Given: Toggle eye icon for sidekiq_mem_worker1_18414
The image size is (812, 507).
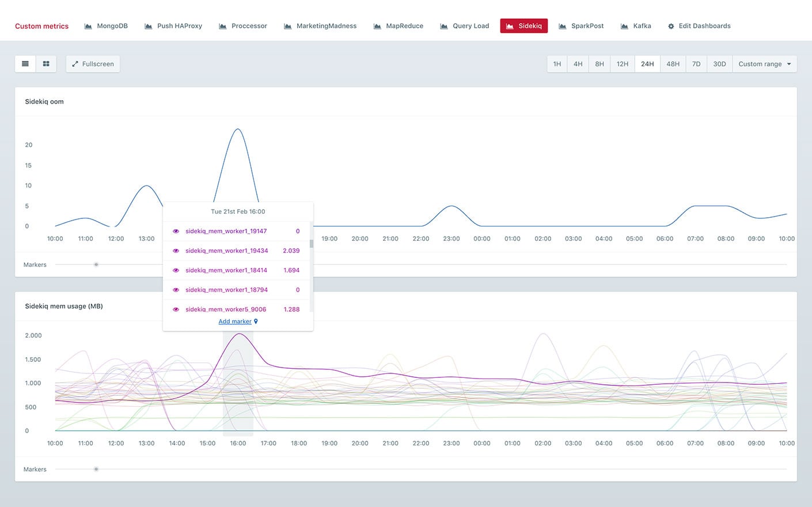Looking at the screenshot, I should click(176, 270).
